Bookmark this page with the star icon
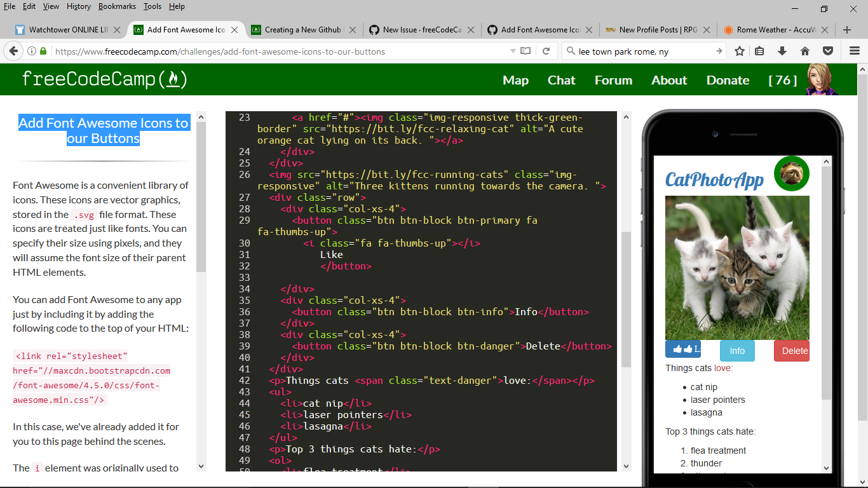This screenshot has height=488, width=868. pos(739,51)
